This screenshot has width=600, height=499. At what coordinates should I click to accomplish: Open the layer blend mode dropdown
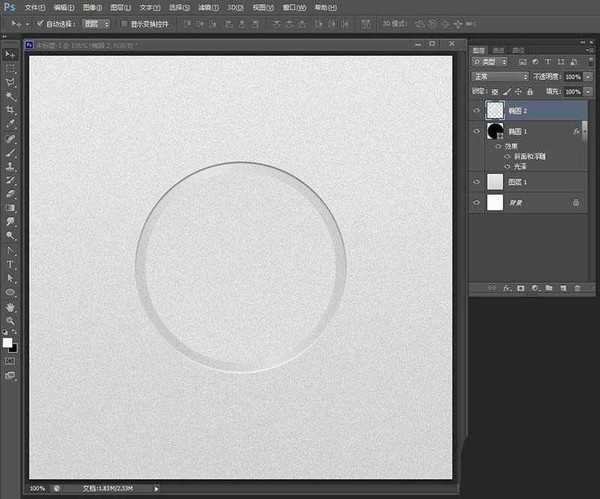point(500,76)
